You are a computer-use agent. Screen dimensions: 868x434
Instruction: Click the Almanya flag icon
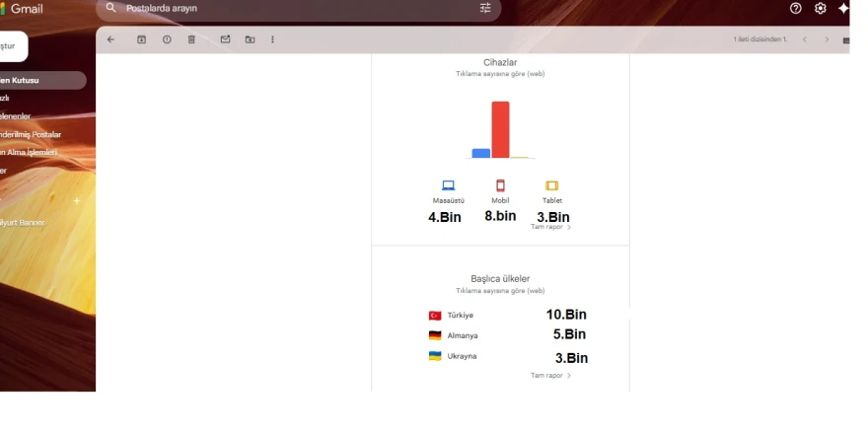click(435, 335)
